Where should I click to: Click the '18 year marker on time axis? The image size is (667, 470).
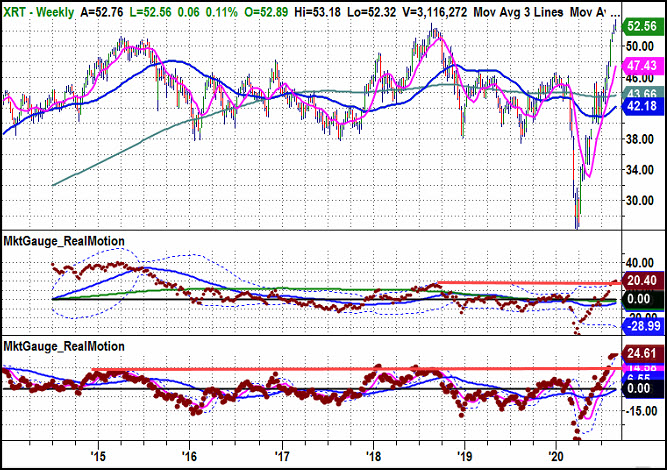[x=373, y=456]
